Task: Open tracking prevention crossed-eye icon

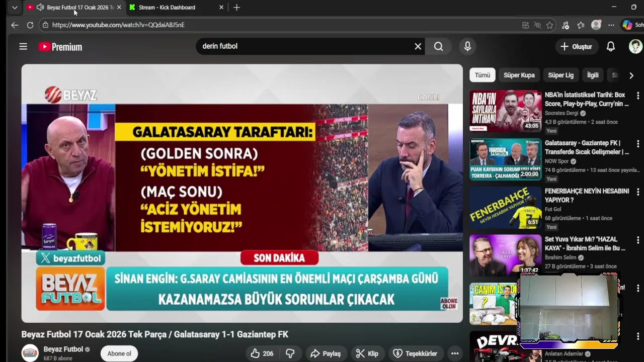Action: pyautogui.click(x=537, y=25)
